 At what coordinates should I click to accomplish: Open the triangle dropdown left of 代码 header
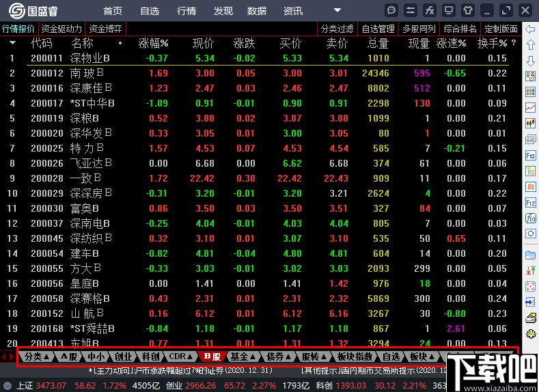[13, 43]
